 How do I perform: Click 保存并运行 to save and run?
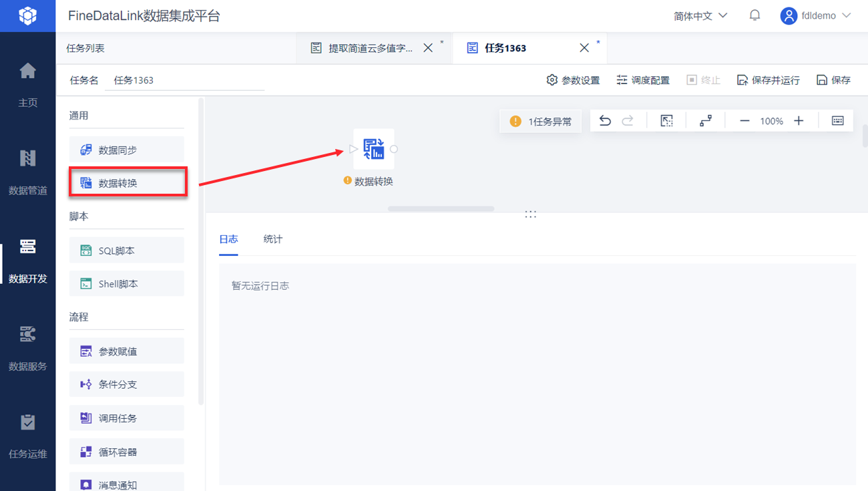tap(768, 80)
